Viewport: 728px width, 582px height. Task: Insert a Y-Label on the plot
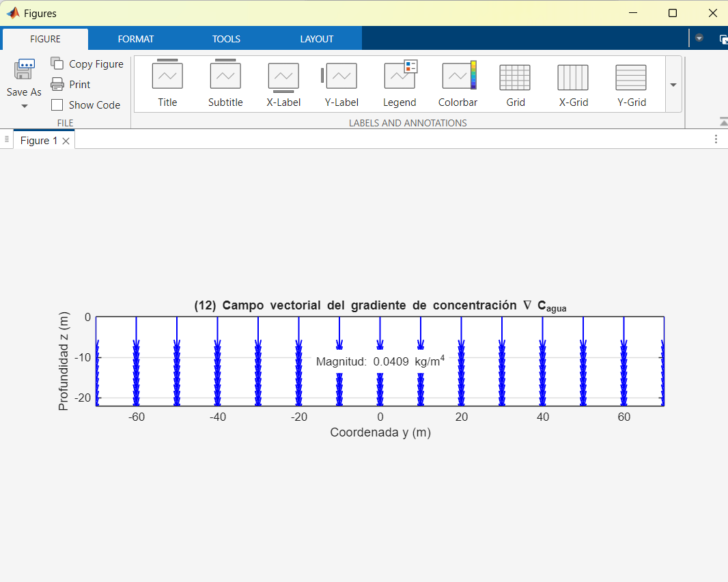point(341,77)
